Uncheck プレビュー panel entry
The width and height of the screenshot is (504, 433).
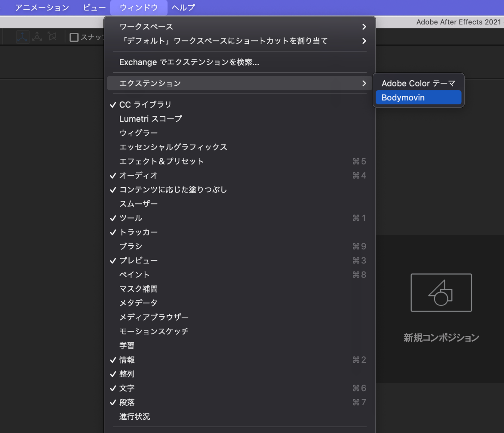point(240,261)
